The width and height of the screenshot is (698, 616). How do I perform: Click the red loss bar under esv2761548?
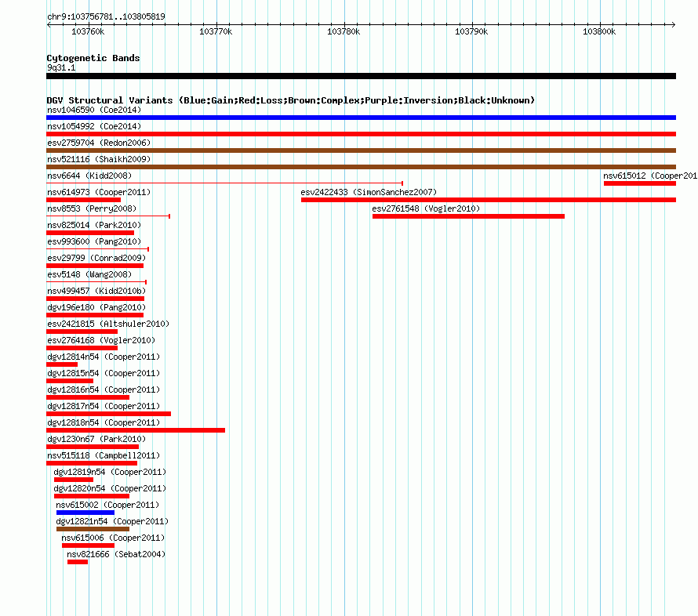(468, 216)
